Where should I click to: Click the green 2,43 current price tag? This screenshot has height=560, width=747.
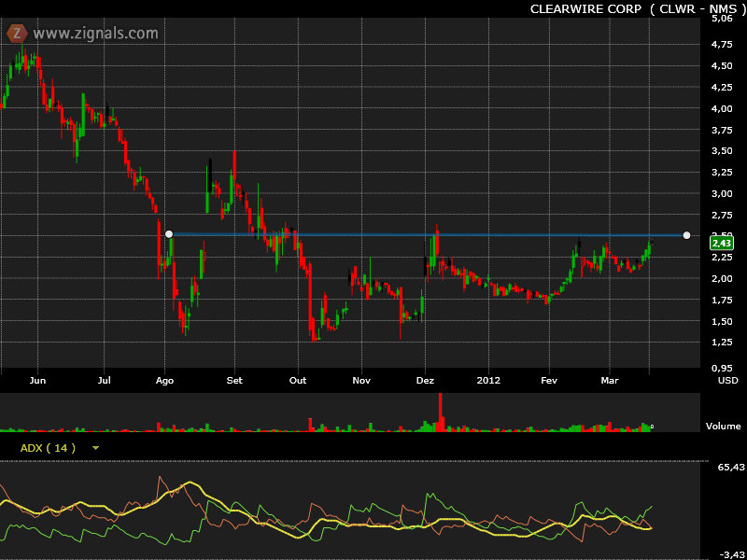click(x=721, y=244)
